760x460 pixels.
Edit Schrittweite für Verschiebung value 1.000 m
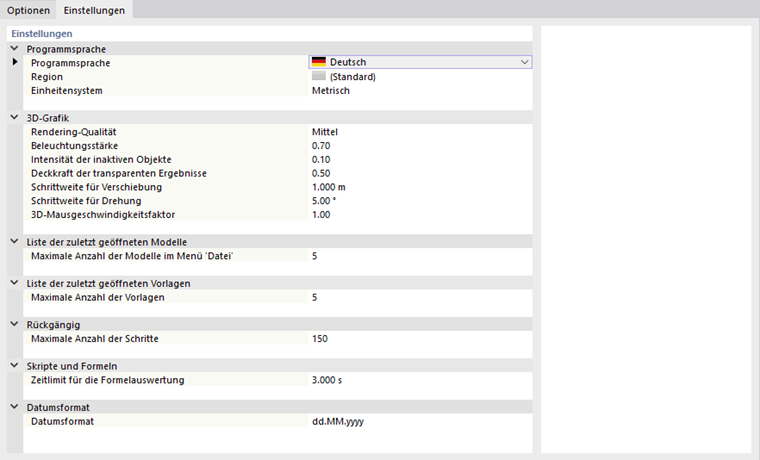329,187
